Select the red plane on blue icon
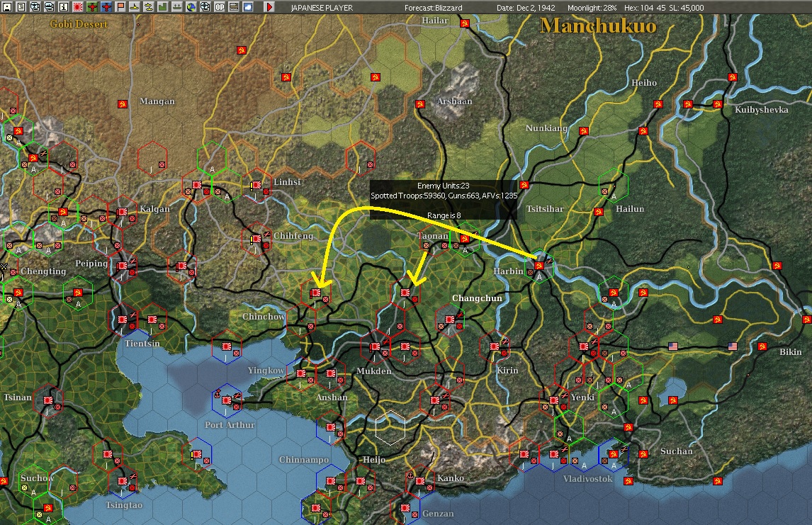 pyautogui.click(x=106, y=7)
